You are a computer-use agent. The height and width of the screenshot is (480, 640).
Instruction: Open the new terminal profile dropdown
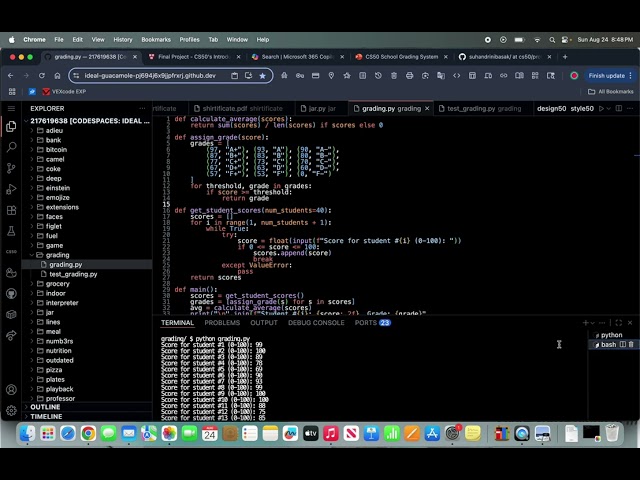click(593, 322)
